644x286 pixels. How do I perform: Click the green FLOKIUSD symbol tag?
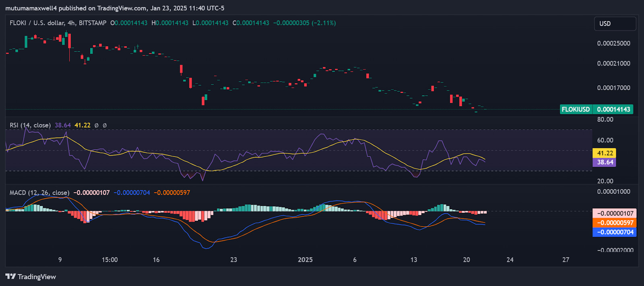[x=576, y=109]
